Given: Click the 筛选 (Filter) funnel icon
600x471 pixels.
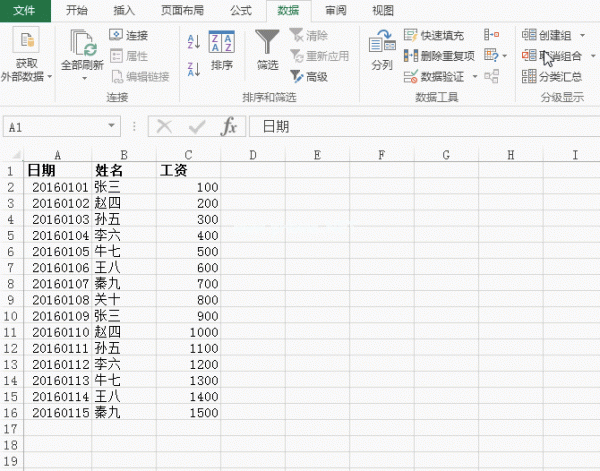Looking at the screenshot, I should pos(267,48).
